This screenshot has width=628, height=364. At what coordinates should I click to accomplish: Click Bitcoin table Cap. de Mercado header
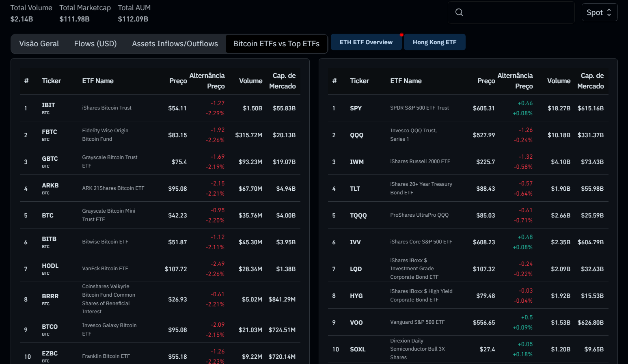(283, 81)
